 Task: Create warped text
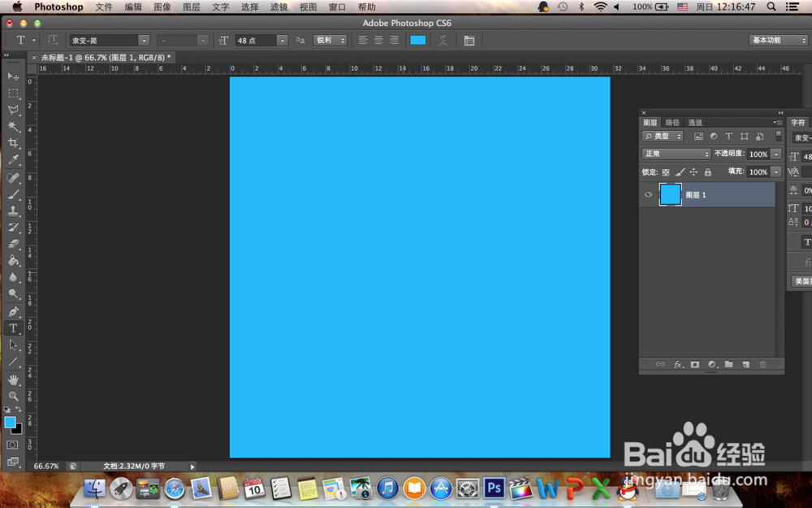click(x=443, y=41)
